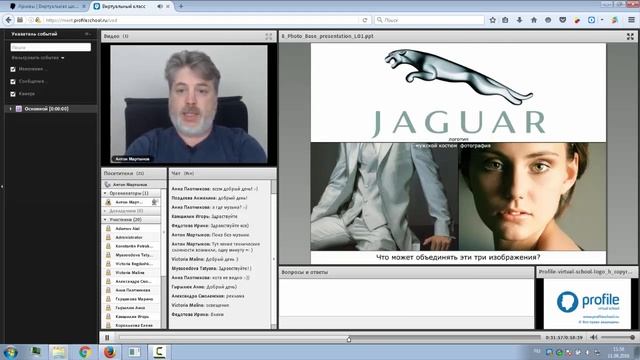Click the speaker volume icon in player
Viewport: 640px width, 360px height.
coord(594,337)
